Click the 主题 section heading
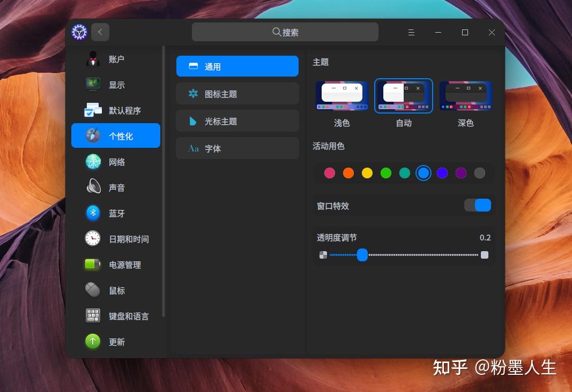 321,62
